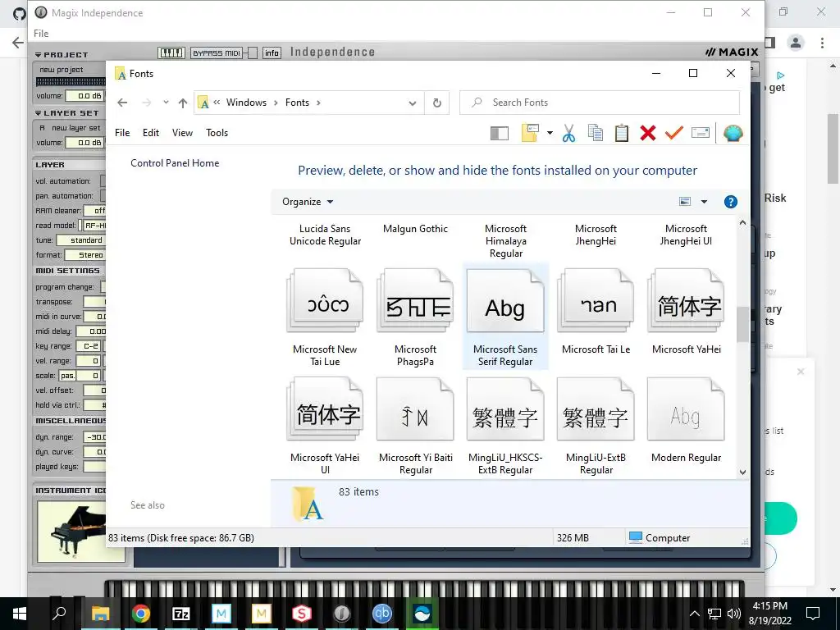This screenshot has width=840, height=630.
Task: Select Microsoft Sans Serif Regular font
Action: pyautogui.click(x=505, y=317)
